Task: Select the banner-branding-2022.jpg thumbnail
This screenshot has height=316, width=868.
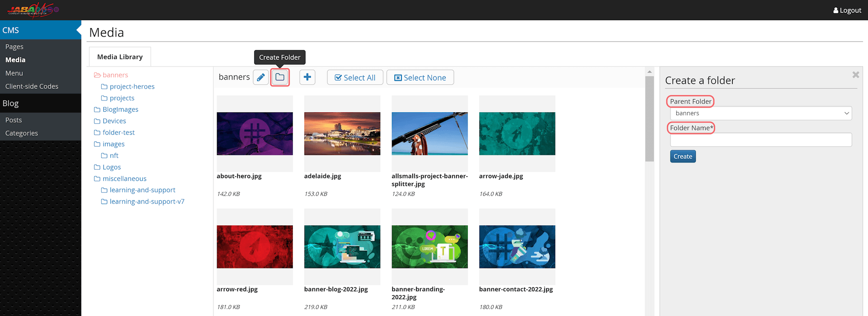Action: coord(430,247)
